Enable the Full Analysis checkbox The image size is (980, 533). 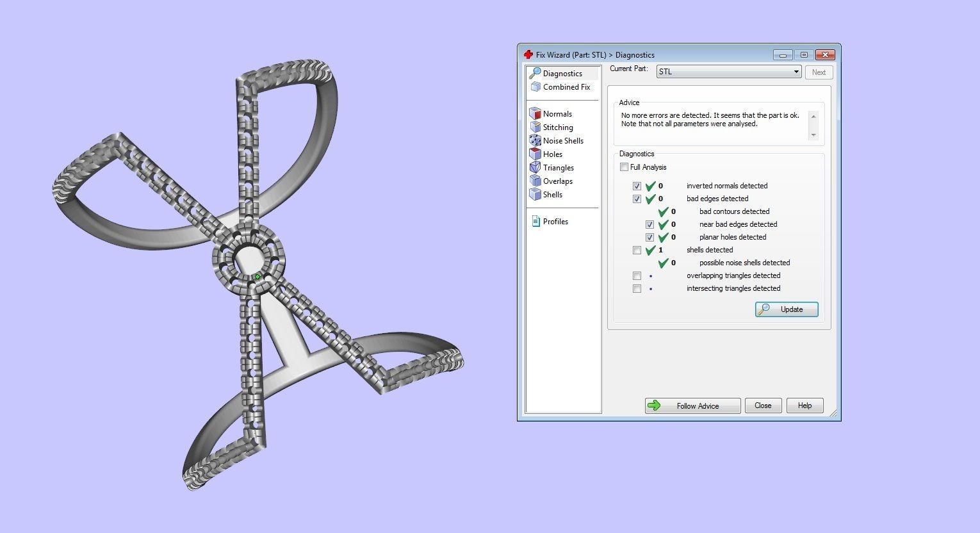pyautogui.click(x=624, y=167)
